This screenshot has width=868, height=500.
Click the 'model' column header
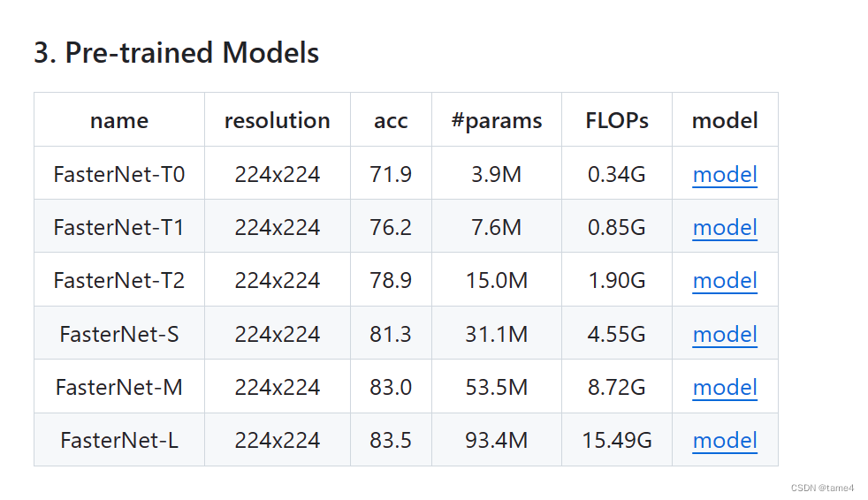[725, 120]
